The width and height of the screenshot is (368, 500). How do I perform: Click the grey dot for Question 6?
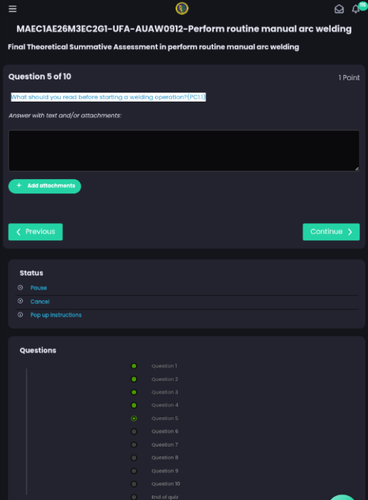click(134, 432)
